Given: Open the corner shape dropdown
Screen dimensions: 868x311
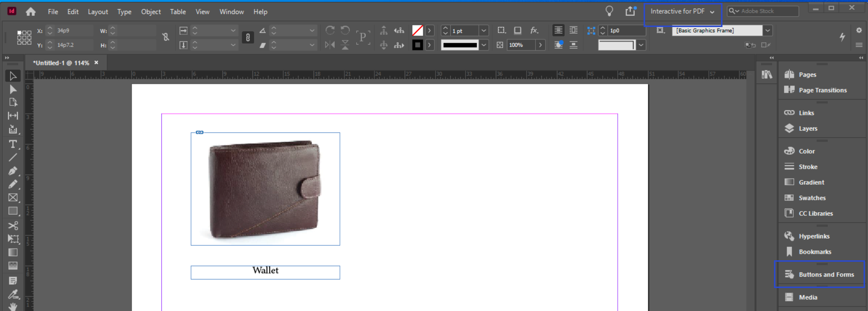Looking at the screenshot, I should (x=641, y=45).
